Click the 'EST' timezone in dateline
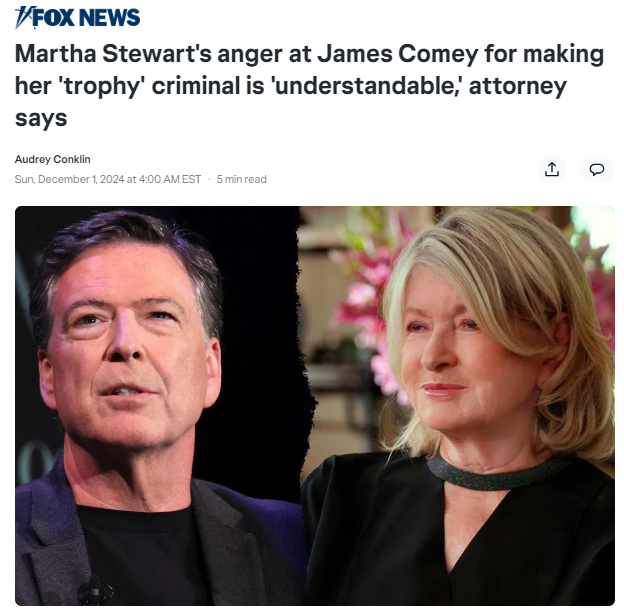 pyautogui.click(x=191, y=180)
